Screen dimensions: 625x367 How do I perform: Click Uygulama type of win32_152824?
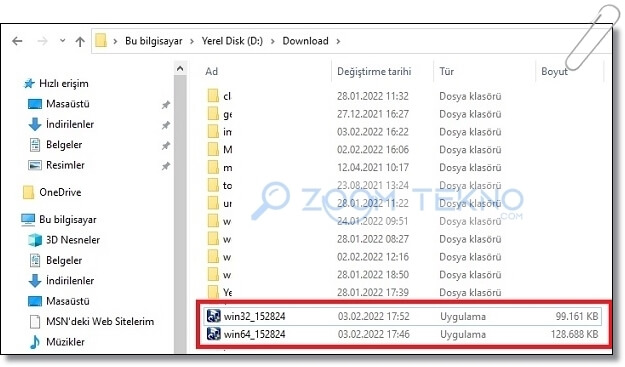(x=463, y=316)
